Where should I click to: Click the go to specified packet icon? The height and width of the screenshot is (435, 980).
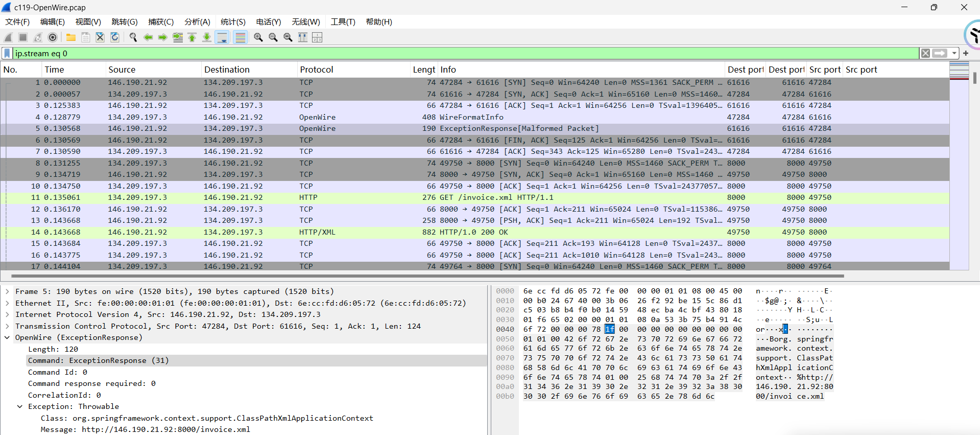[178, 37]
